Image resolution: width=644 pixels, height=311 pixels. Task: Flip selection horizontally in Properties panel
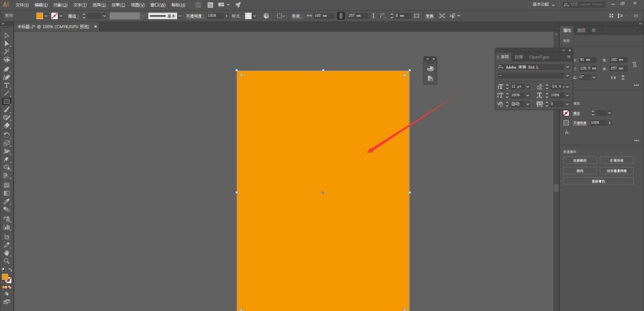click(x=613, y=78)
